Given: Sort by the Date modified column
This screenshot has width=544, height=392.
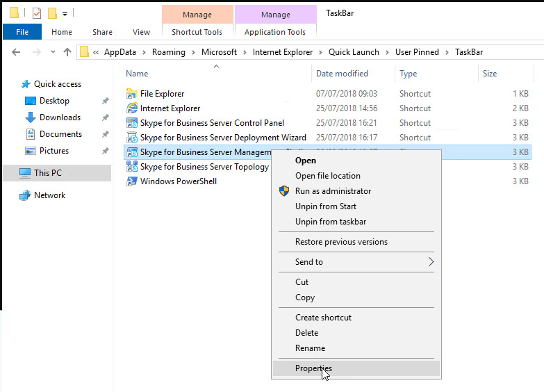Looking at the screenshot, I should [x=342, y=74].
